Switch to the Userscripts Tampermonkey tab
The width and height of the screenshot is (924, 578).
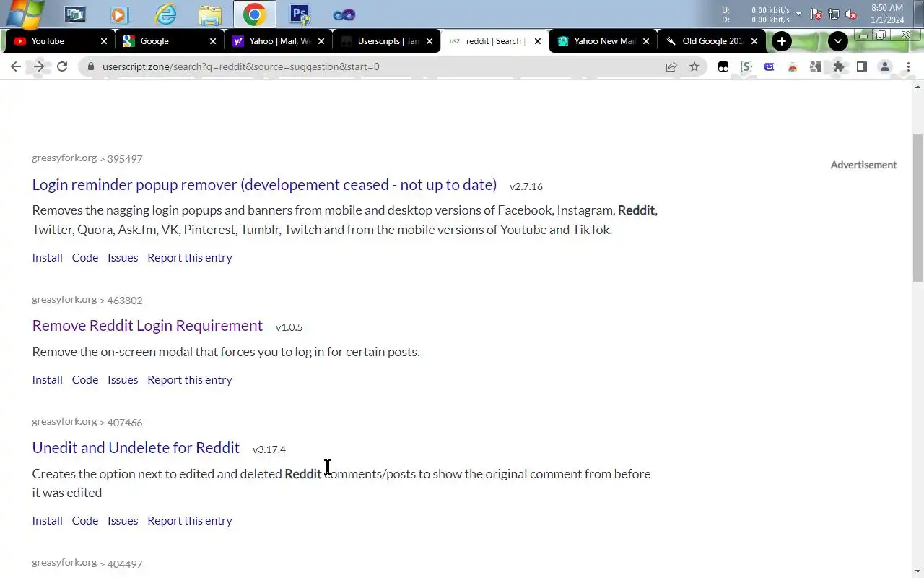(386, 41)
